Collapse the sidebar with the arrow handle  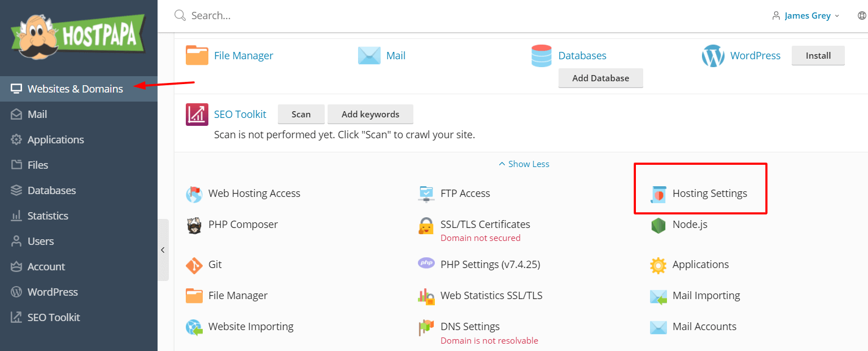pyautogui.click(x=163, y=250)
